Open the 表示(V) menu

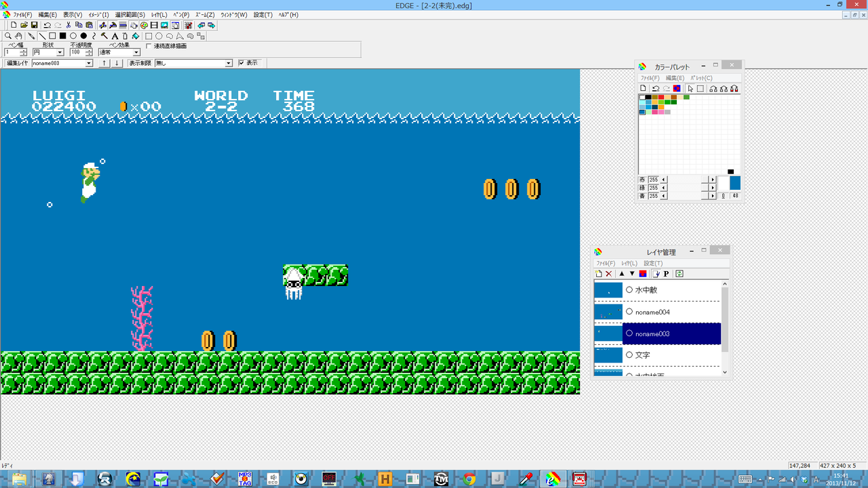point(73,15)
